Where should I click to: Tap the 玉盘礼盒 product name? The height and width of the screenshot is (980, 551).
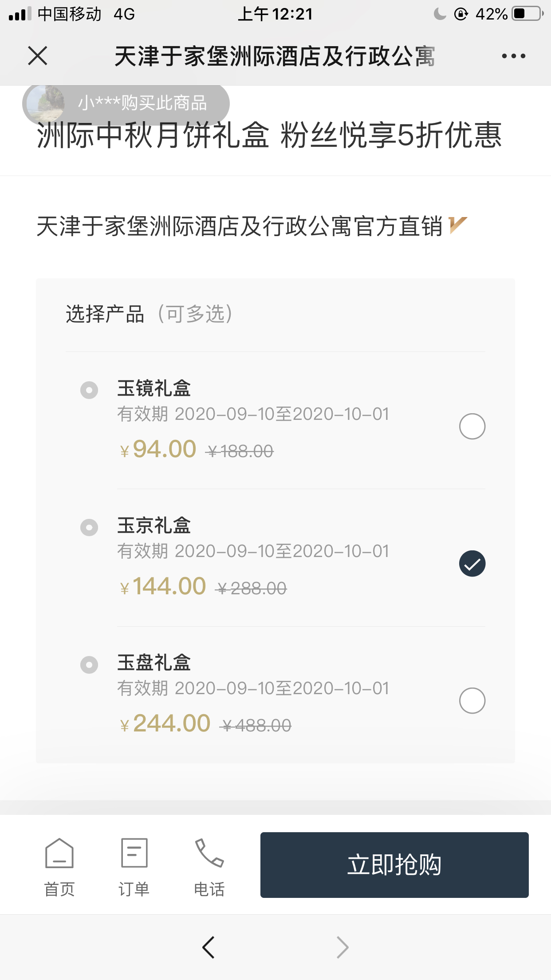click(x=154, y=663)
